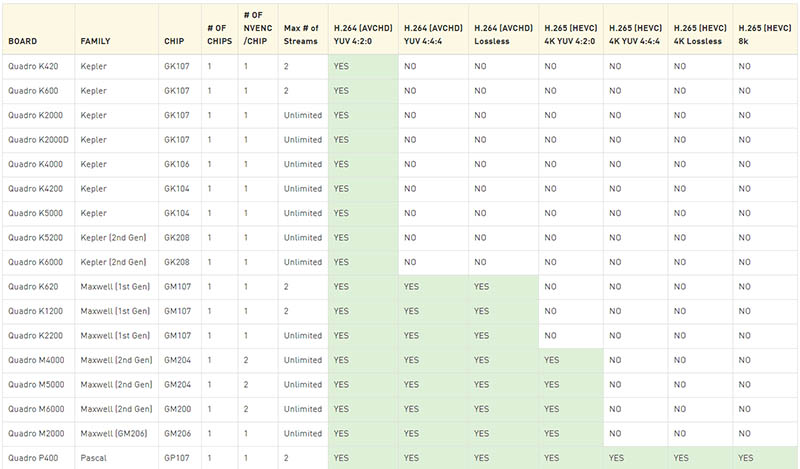The height and width of the screenshot is (469, 800).
Task: Click max streams '2' in Quadro K600 row
Action: pos(286,91)
